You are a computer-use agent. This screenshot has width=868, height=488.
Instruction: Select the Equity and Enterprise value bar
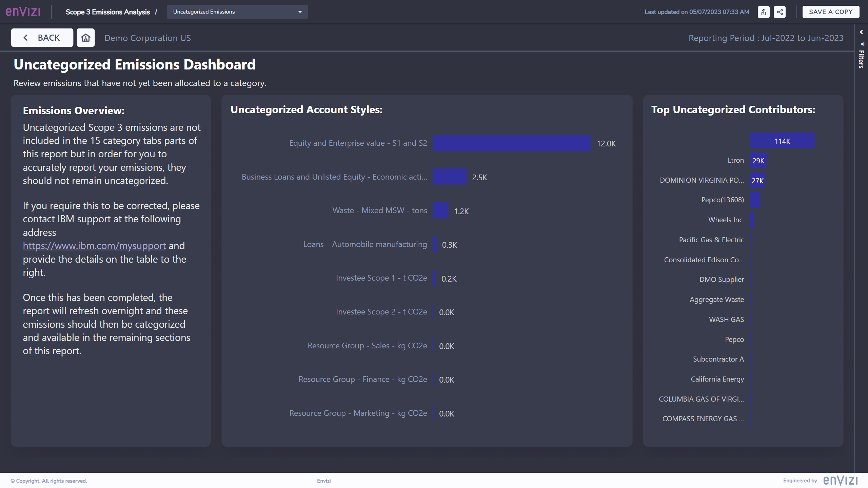(512, 143)
